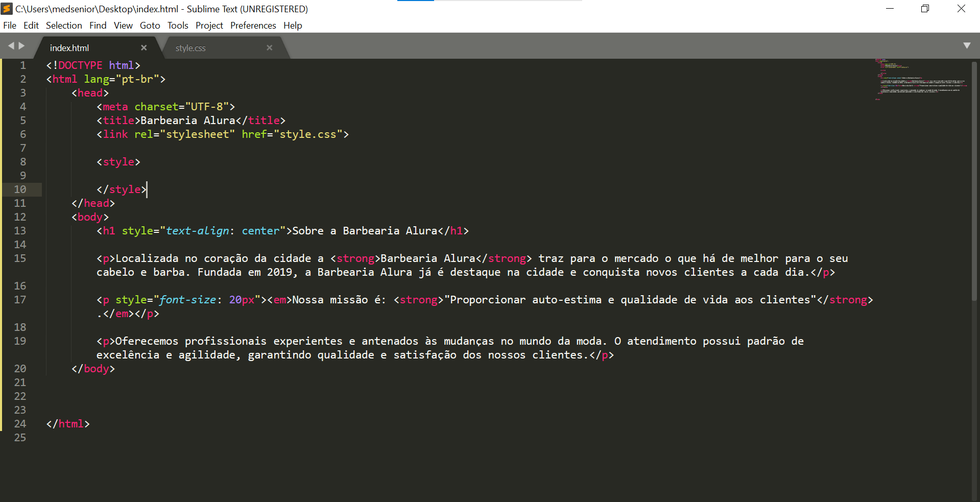The height and width of the screenshot is (502, 980).
Task: Minimize the Sublime Text window
Action: [x=890, y=9]
